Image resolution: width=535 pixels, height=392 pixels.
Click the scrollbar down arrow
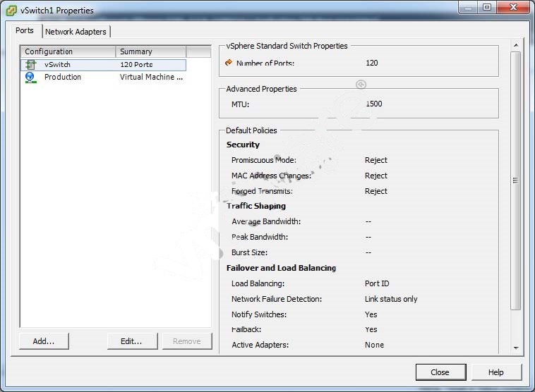pyautogui.click(x=516, y=348)
